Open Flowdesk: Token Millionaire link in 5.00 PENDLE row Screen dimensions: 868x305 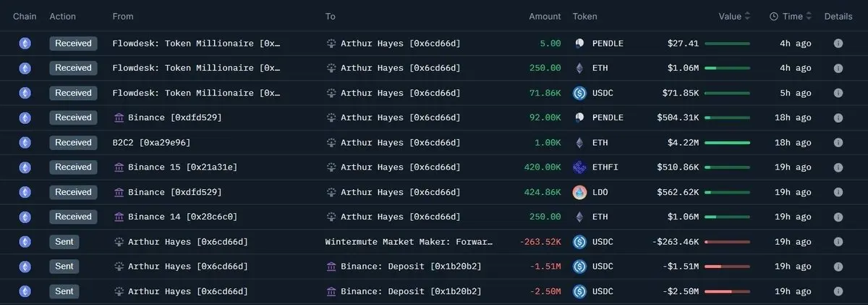click(196, 43)
